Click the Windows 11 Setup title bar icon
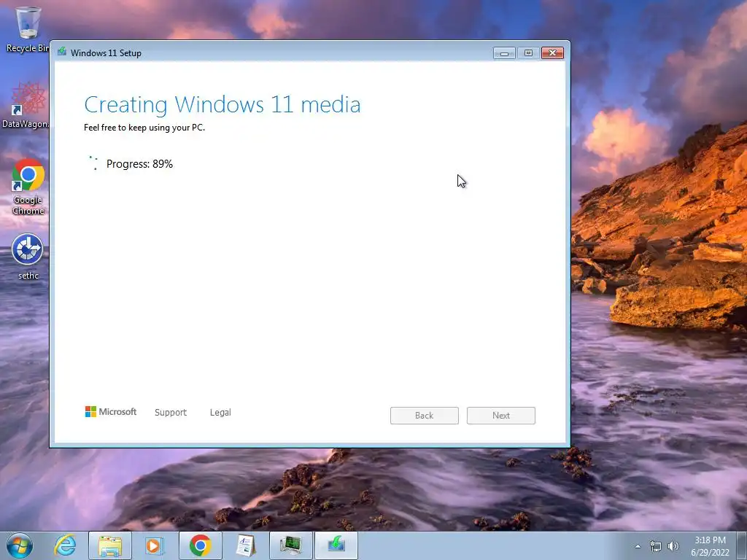Image resolution: width=747 pixels, height=560 pixels. tap(62, 52)
